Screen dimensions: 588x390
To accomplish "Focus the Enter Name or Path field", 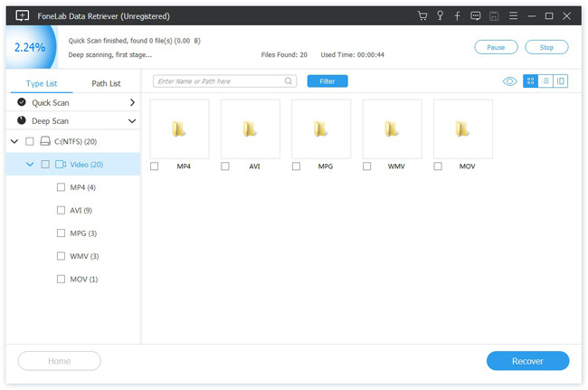I will click(224, 81).
